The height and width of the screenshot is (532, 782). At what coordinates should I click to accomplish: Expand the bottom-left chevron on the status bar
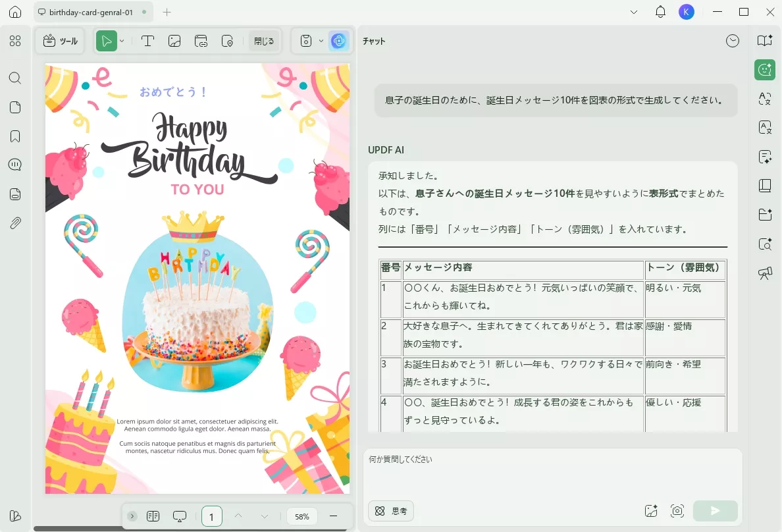132,516
